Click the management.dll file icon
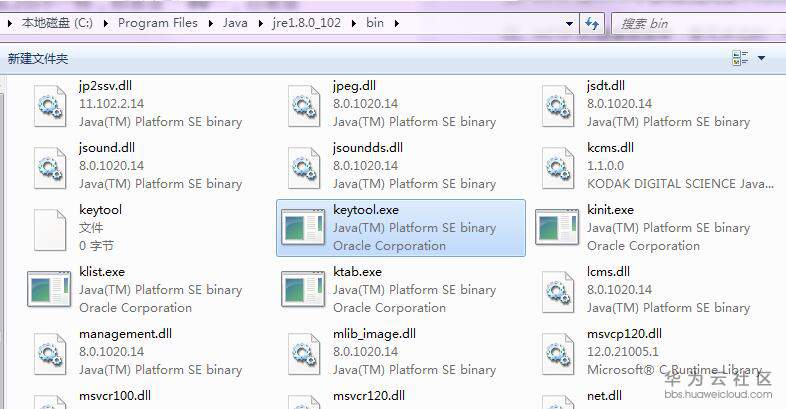The height and width of the screenshot is (409, 786). (50, 354)
